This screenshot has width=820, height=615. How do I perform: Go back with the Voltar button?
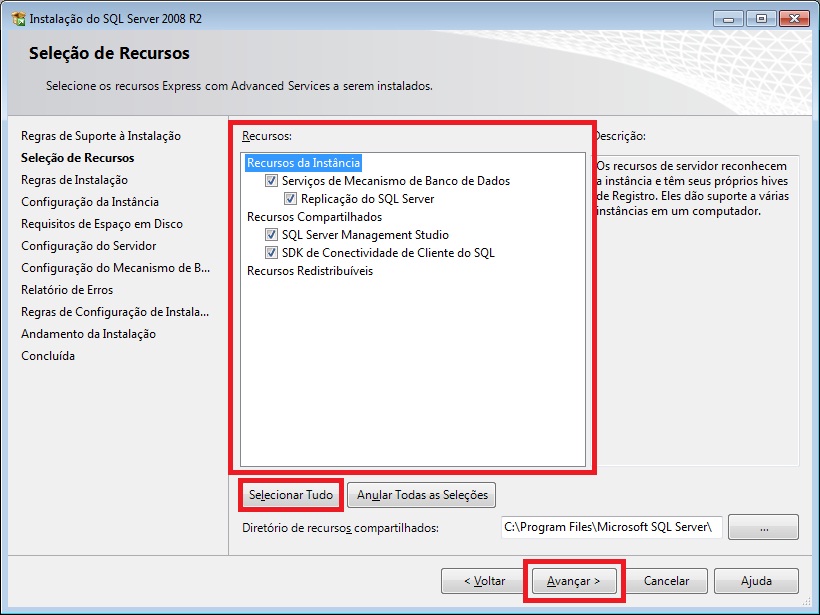484,581
